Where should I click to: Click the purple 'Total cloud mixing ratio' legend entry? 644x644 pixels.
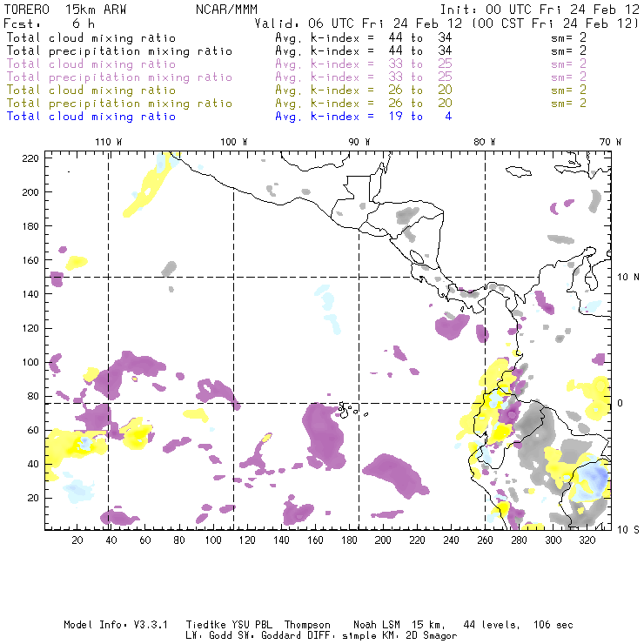pos(91,64)
